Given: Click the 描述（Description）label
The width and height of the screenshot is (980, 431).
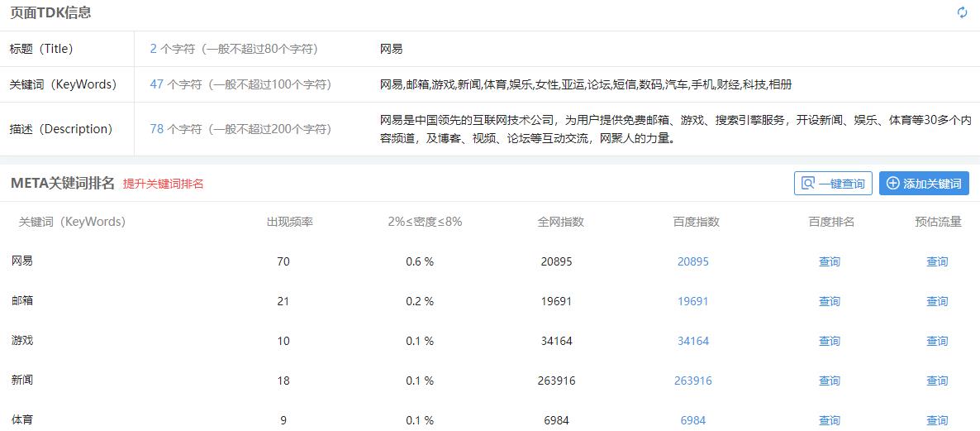Looking at the screenshot, I should (x=60, y=129).
